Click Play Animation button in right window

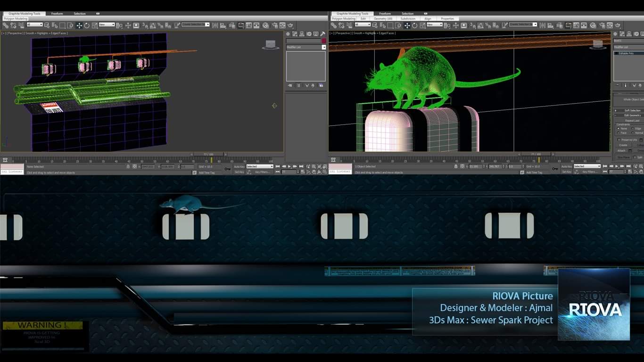(x=617, y=166)
